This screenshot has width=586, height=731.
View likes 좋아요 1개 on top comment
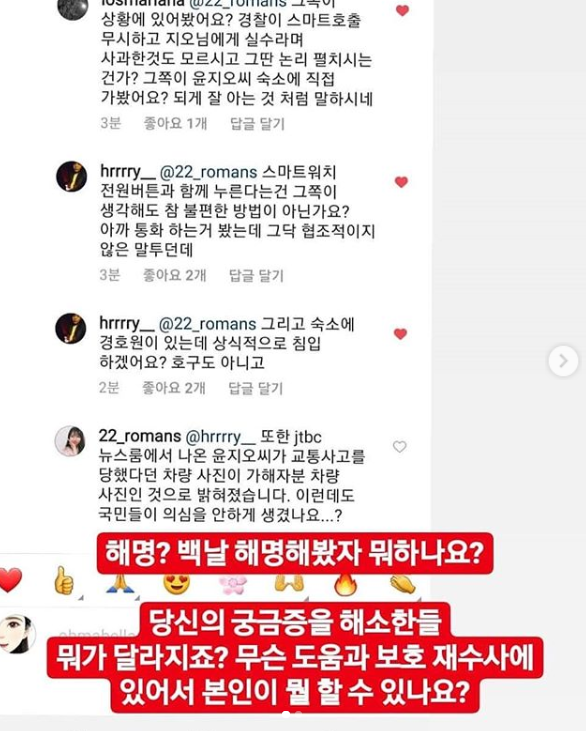point(175,124)
